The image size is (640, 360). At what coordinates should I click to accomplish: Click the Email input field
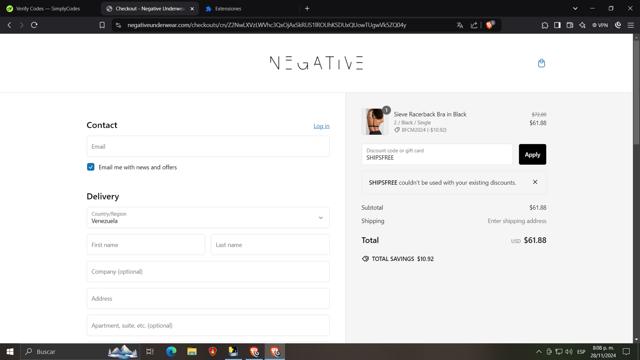(208, 147)
